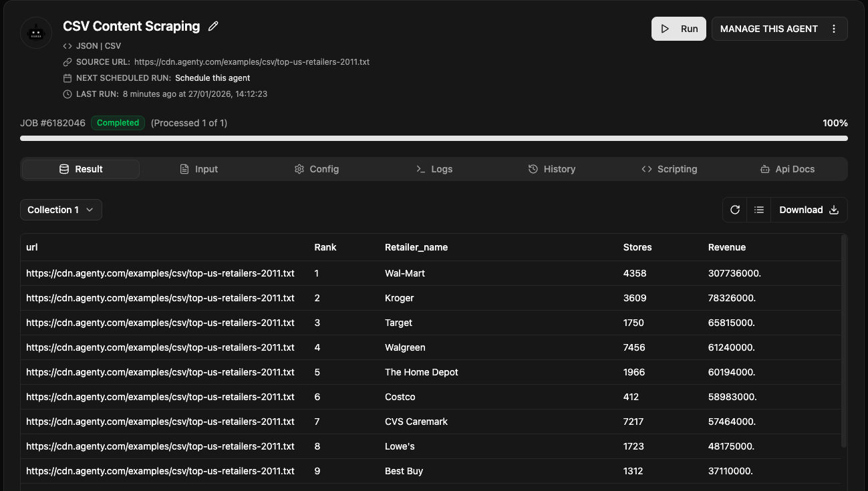Open the three-dot menu on Manage This Agent

coord(833,29)
